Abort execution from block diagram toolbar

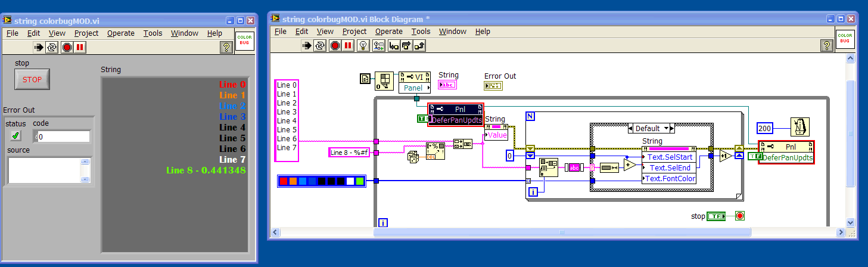[x=335, y=46]
